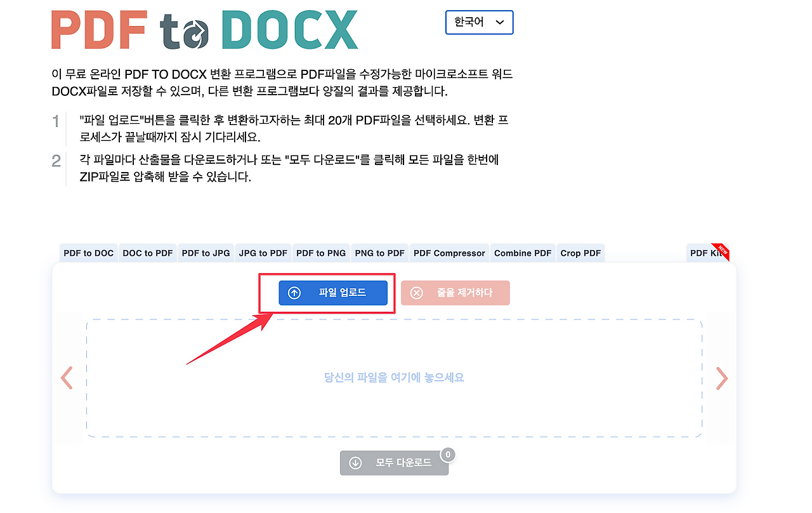
Task: Select the JPG to PDF tab
Action: click(263, 253)
